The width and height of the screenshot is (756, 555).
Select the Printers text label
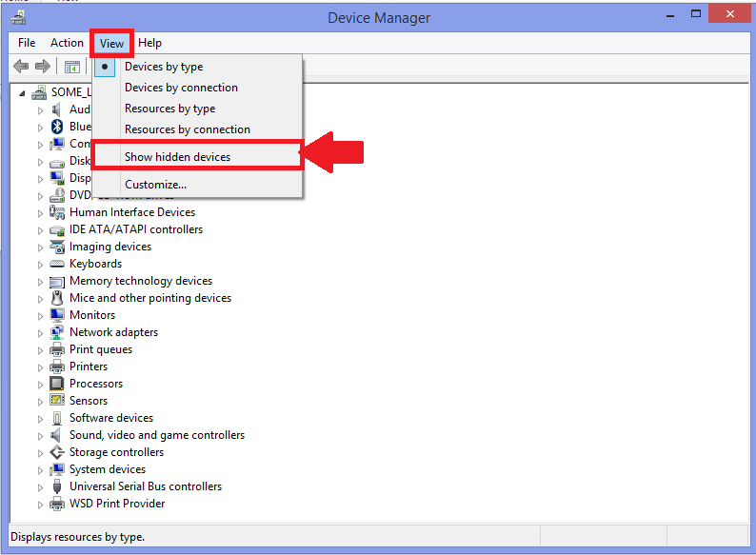point(89,367)
